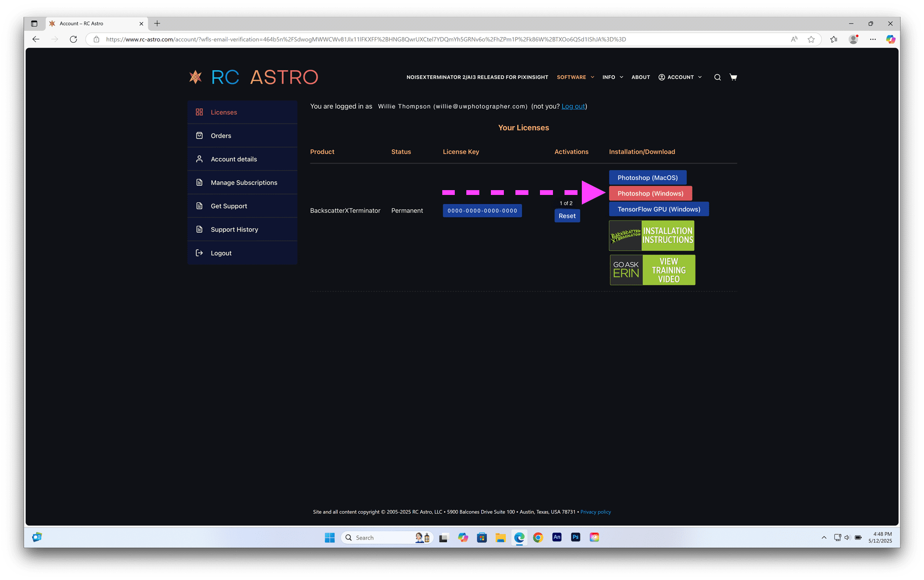Open the View Training Video banner
The height and width of the screenshot is (580, 924).
pos(652,270)
